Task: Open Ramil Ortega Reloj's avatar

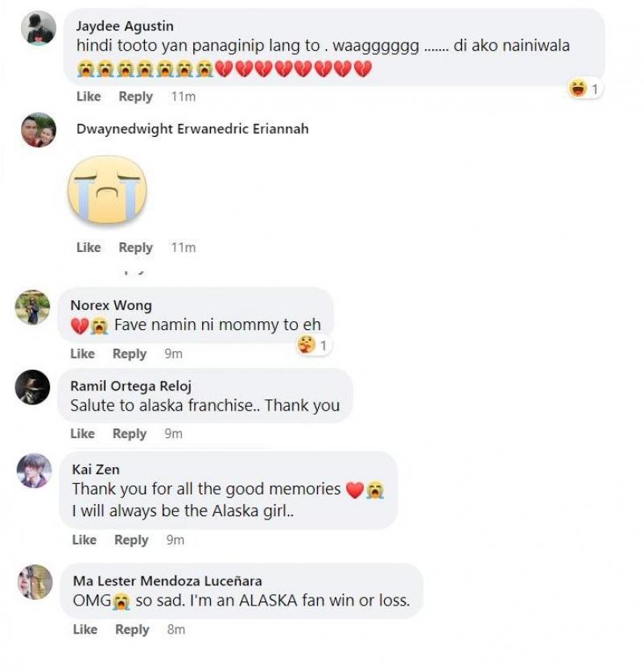Action: point(32,387)
